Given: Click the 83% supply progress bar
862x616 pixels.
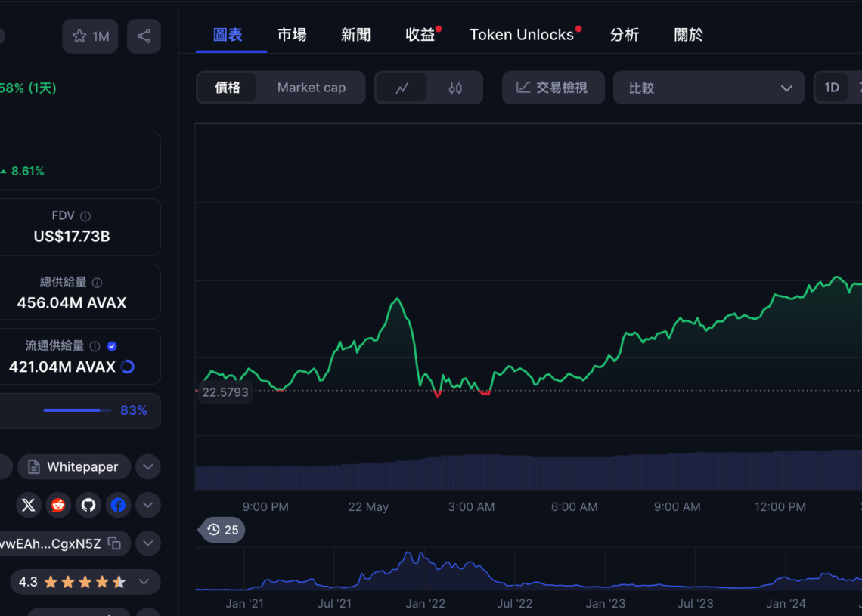Looking at the screenshot, I should 77,410.
